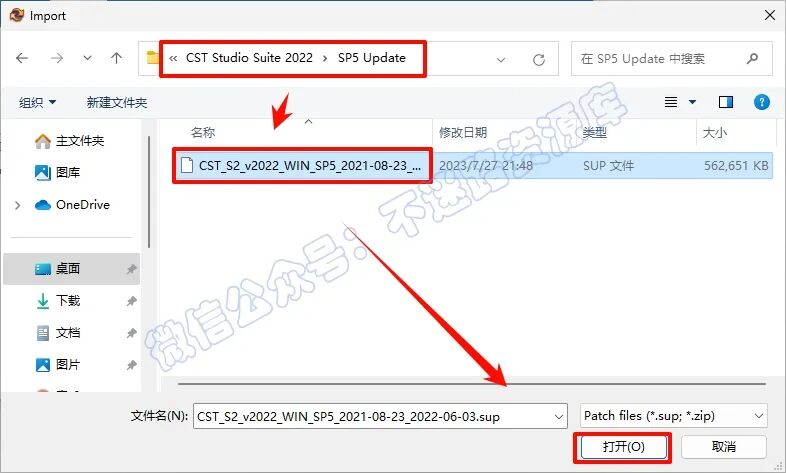Image resolution: width=786 pixels, height=473 pixels.
Task: Refresh the SP5 Update folder
Action: point(539,60)
